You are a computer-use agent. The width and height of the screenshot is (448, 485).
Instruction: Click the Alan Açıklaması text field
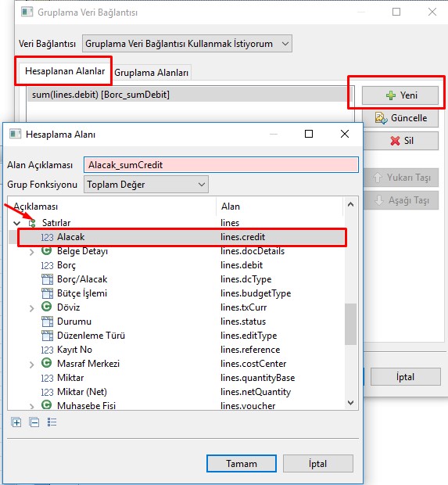(x=221, y=164)
